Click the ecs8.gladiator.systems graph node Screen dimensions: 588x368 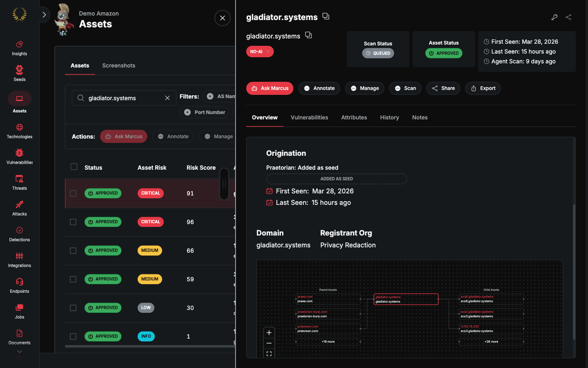(x=491, y=299)
